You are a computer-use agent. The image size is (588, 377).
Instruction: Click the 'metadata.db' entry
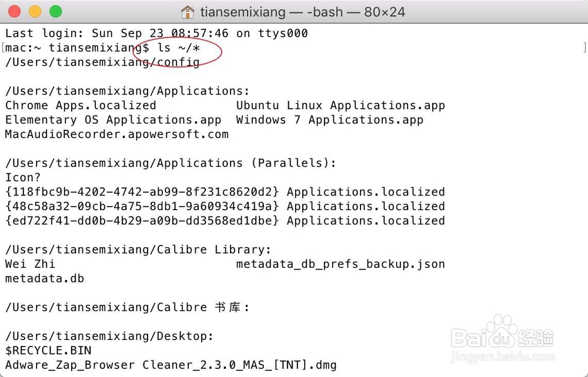(45, 278)
